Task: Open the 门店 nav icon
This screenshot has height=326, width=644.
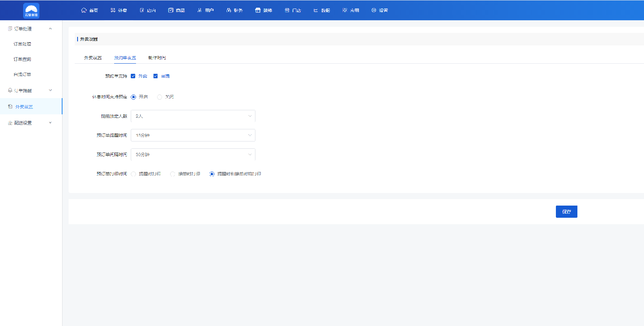Action: [287, 10]
